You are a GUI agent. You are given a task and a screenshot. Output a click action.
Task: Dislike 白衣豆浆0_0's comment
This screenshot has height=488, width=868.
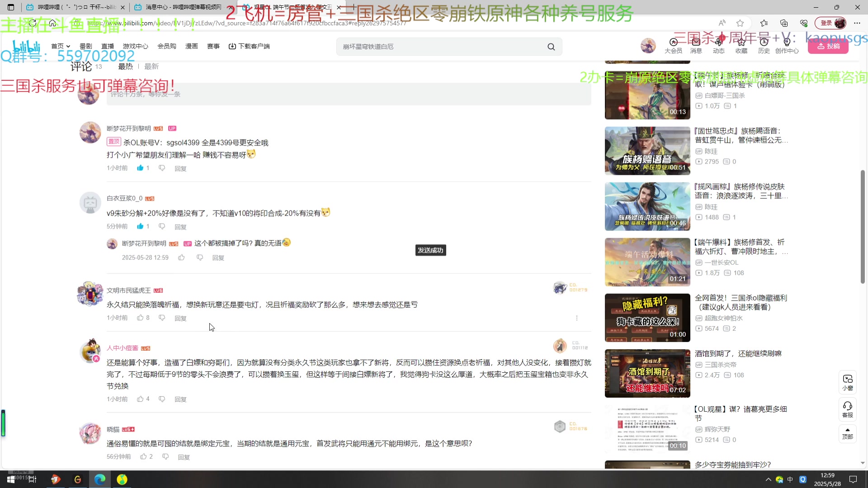162,226
